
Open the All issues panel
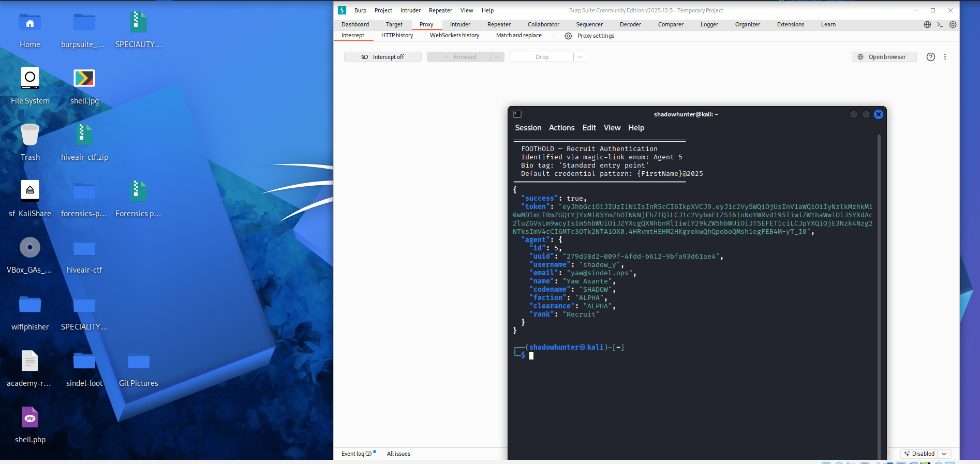click(x=398, y=454)
